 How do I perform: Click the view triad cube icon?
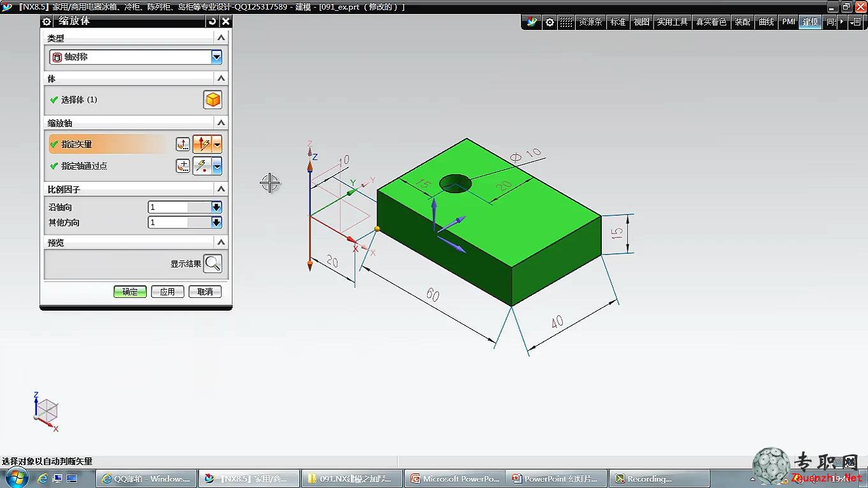46,411
